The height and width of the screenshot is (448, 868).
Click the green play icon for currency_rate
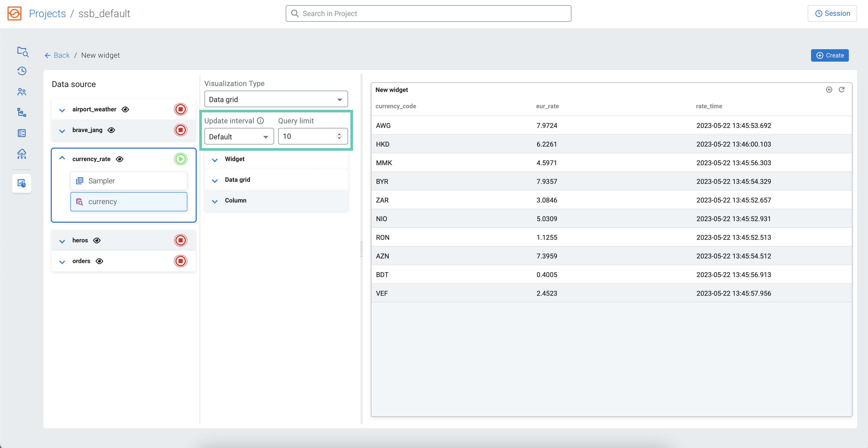coord(180,159)
